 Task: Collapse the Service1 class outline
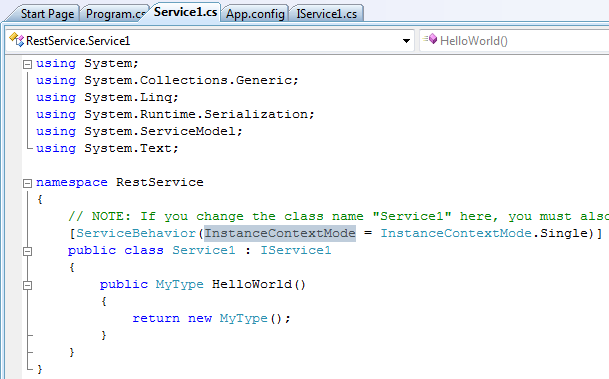(x=27, y=251)
